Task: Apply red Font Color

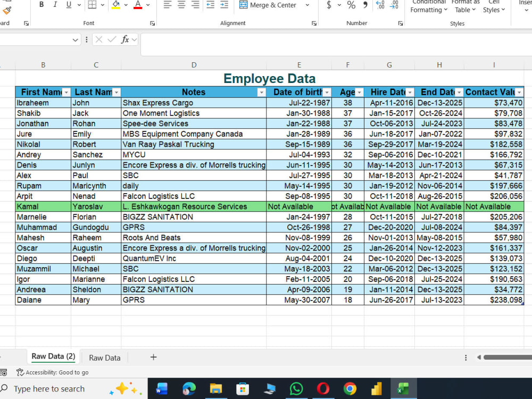Action: click(x=138, y=5)
